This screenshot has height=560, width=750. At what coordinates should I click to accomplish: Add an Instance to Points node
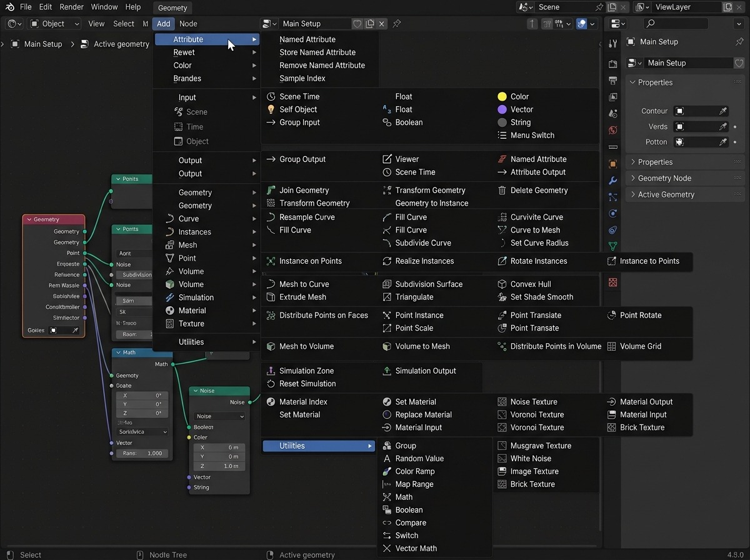648,261
